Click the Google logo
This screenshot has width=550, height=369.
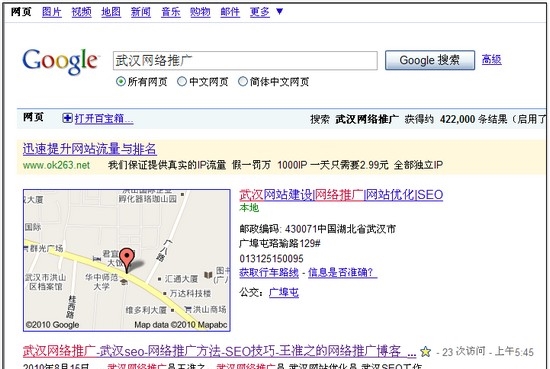point(61,61)
